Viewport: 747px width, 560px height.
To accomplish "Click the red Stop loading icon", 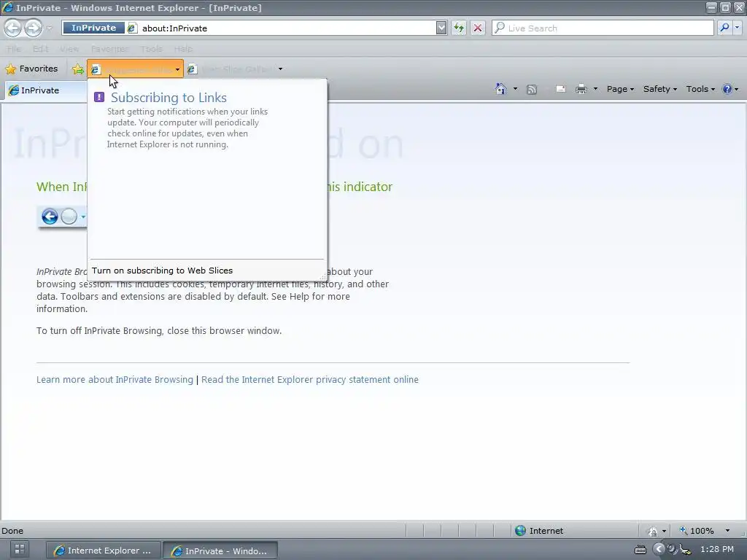I will (477, 28).
